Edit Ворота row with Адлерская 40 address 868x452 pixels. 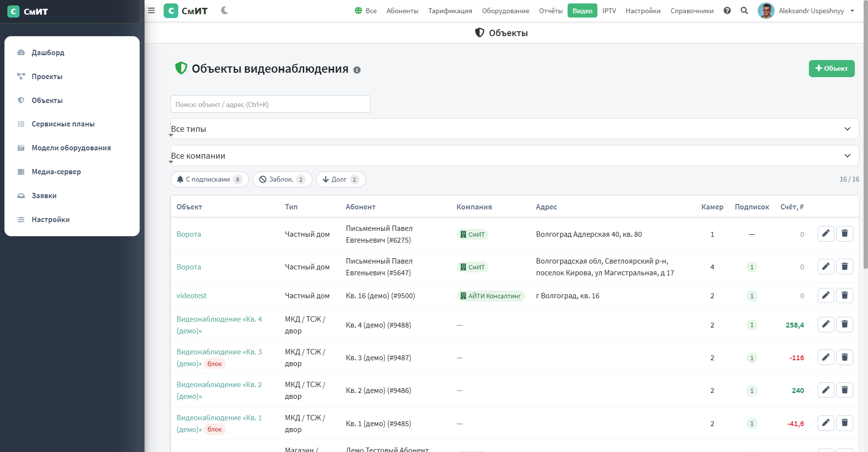pos(826,234)
